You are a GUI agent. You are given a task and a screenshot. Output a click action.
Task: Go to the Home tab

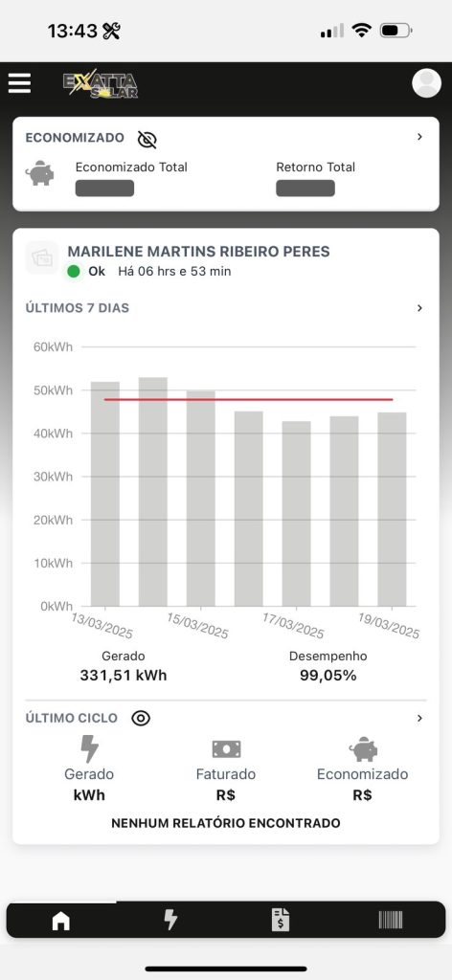coord(60,920)
